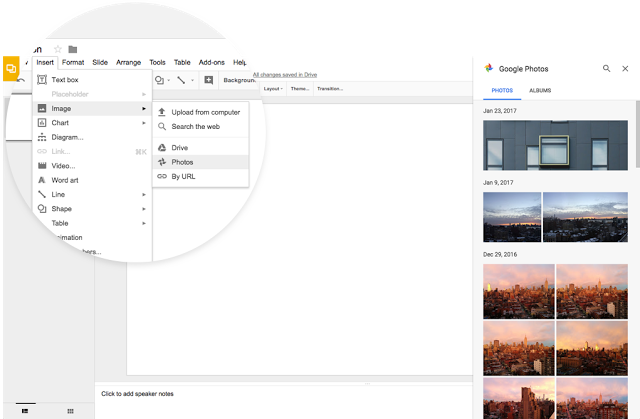The height and width of the screenshot is (419, 640).
Task: Click the Theme... toolbar button
Action: (300, 89)
